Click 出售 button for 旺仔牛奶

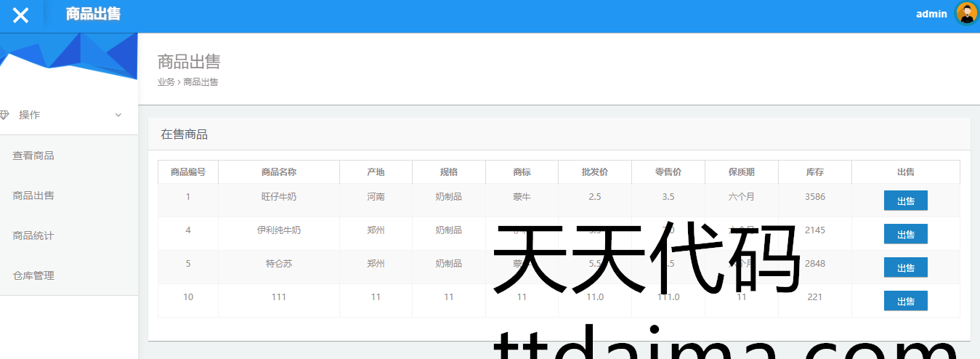click(x=905, y=201)
